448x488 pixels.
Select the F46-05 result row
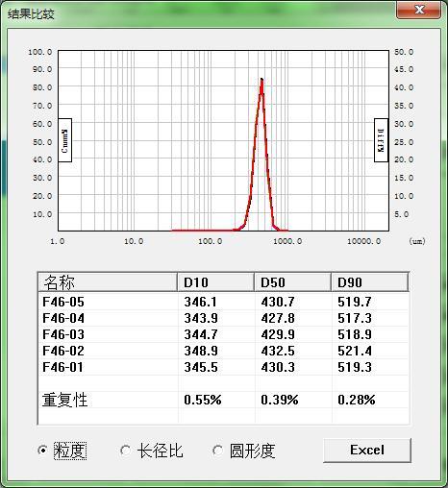223,302
